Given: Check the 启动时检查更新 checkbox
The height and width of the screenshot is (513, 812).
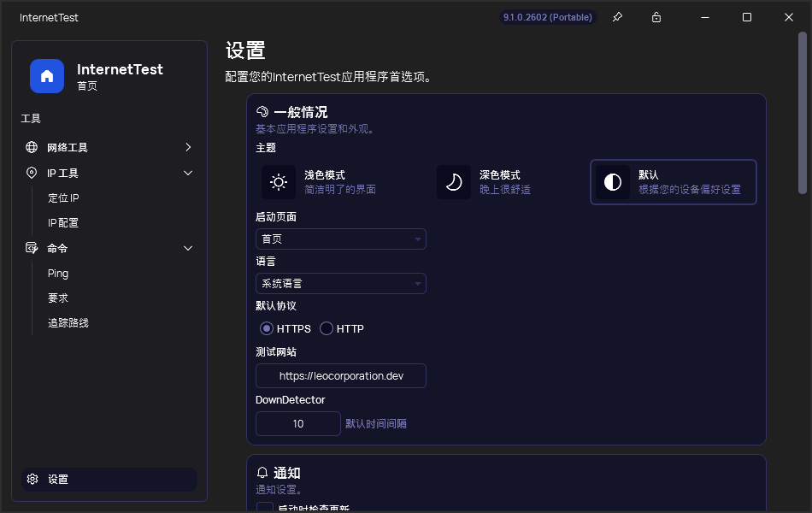Looking at the screenshot, I should point(267,507).
